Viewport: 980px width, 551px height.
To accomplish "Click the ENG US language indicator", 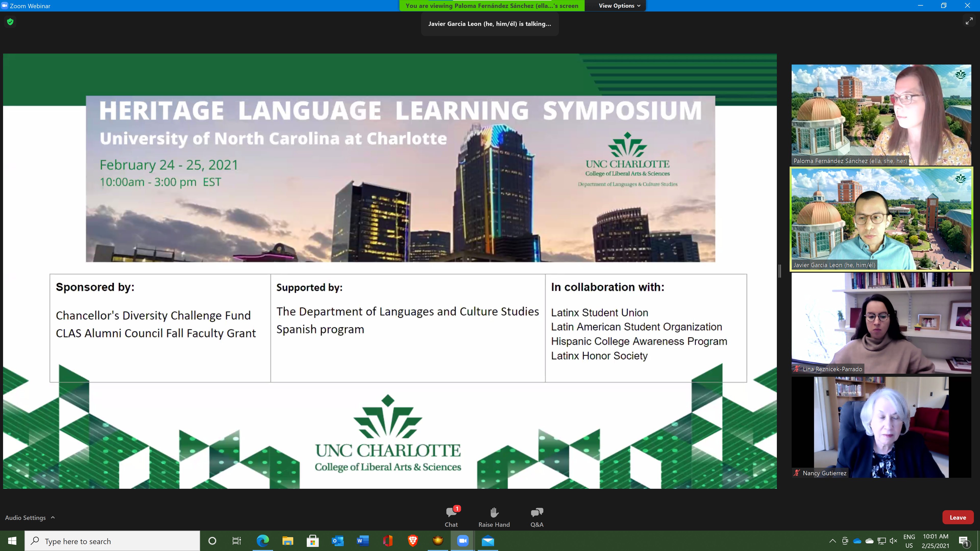I will [909, 541].
